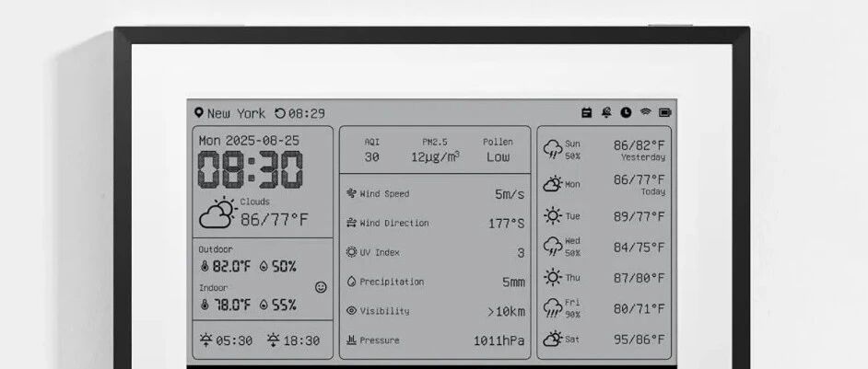Tap the sunny icon for Thu
Viewport: 868px width, 369px height.
(x=553, y=277)
